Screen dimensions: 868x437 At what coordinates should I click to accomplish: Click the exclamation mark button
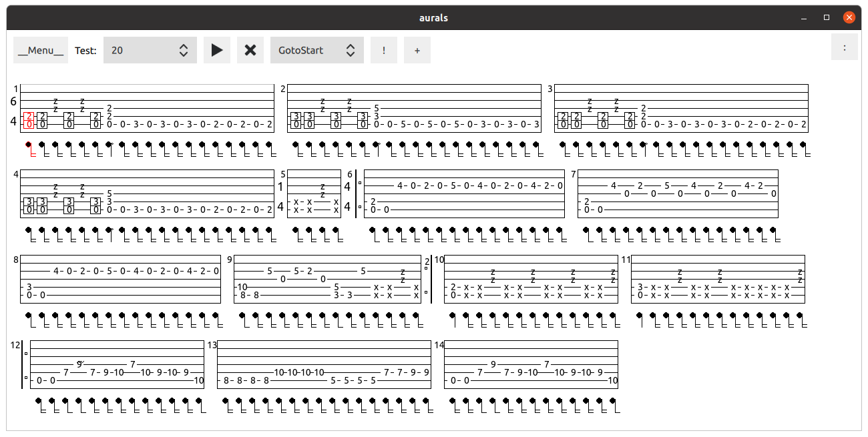coord(384,50)
